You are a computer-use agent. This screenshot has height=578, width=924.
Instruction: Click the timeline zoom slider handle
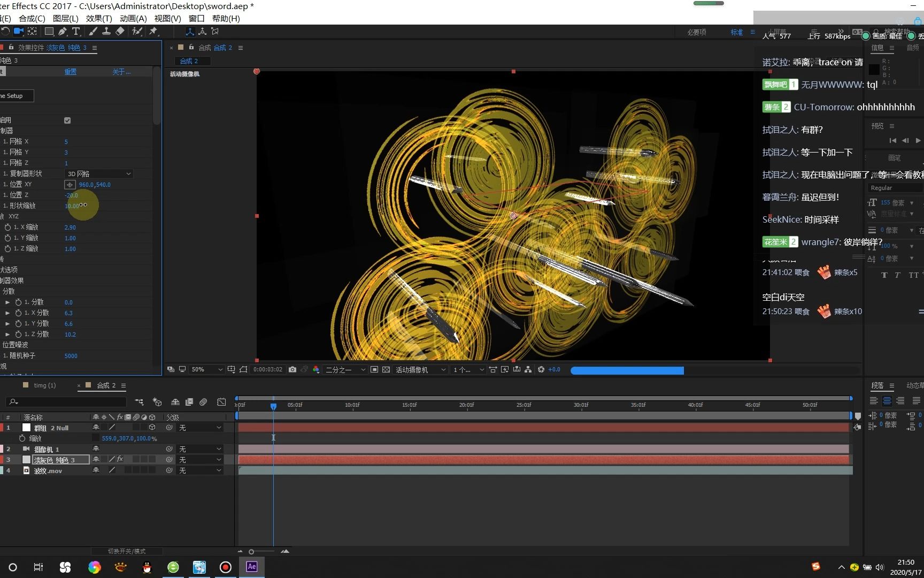pos(251,552)
